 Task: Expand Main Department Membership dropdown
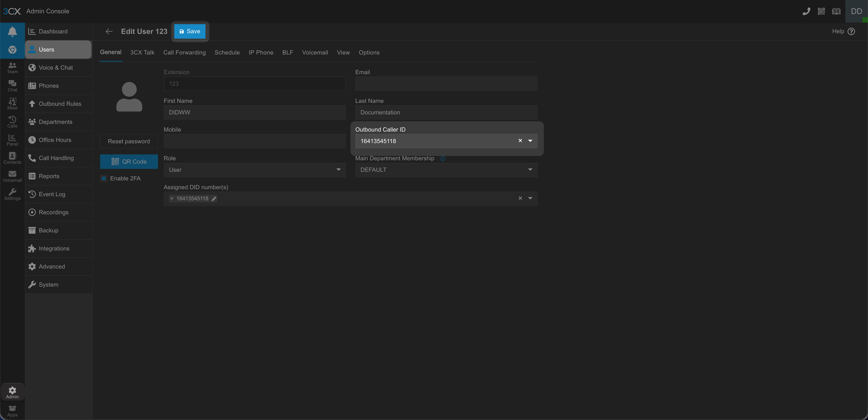tap(446, 170)
